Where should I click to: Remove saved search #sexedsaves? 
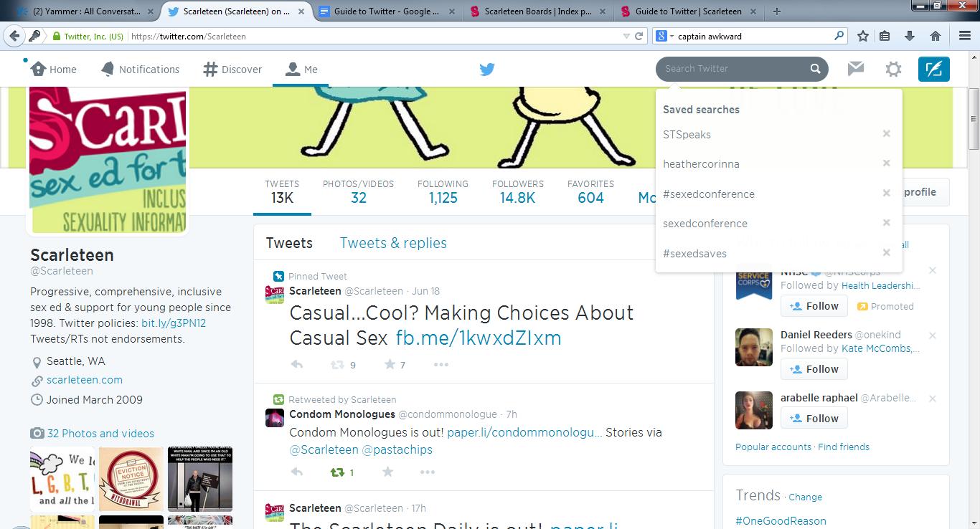tap(887, 252)
